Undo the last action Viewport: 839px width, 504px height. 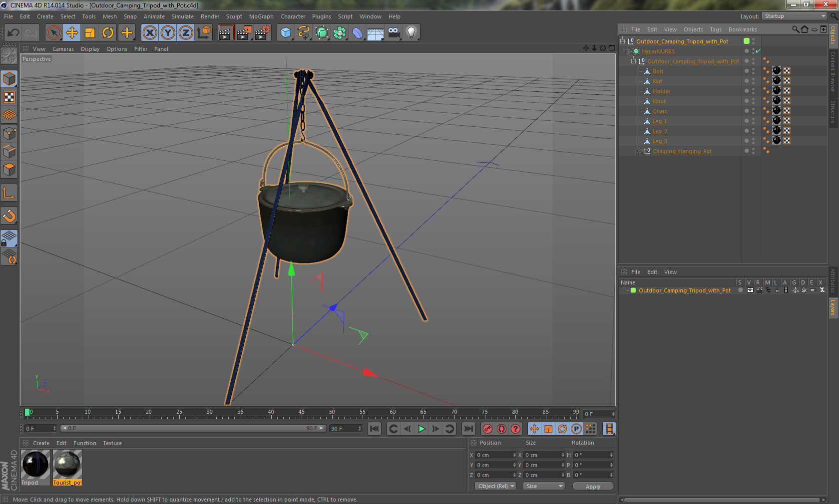point(13,33)
